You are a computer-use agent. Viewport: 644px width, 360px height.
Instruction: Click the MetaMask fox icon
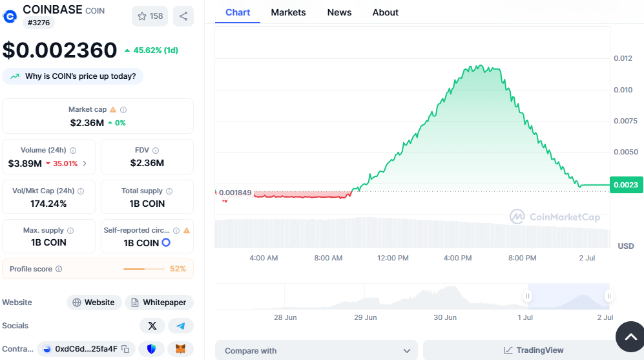[x=180, y=349]
